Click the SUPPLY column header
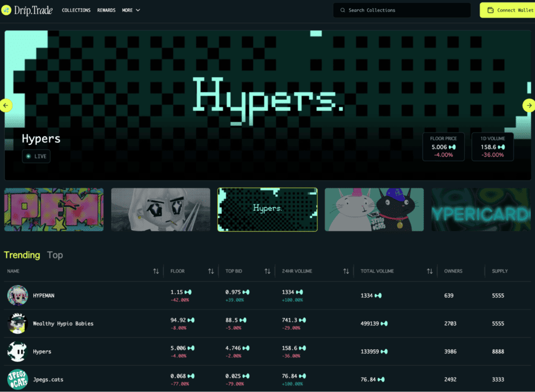This screenshot has height=392, width=535. tap(499, 271)
